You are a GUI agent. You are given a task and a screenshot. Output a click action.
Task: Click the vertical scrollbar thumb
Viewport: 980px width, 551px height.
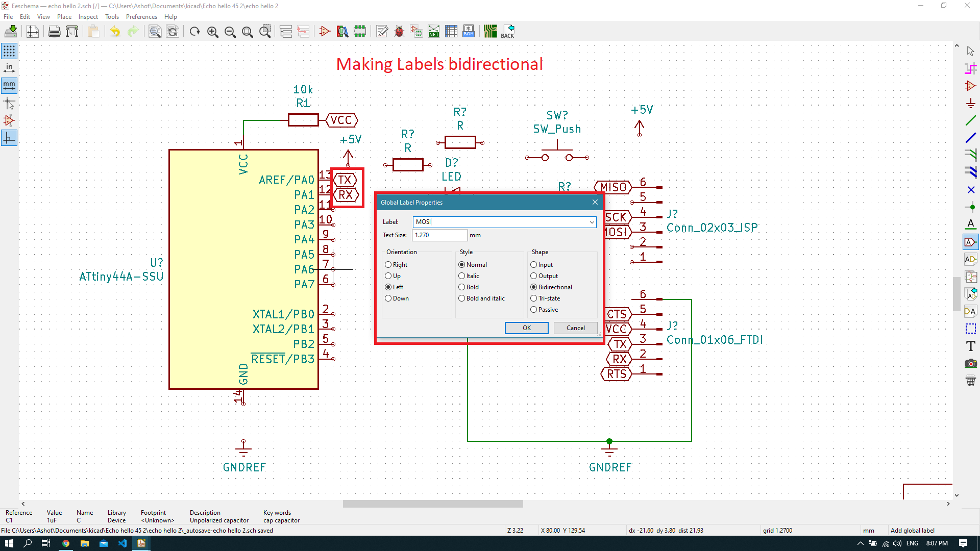(x=957, y=293)
